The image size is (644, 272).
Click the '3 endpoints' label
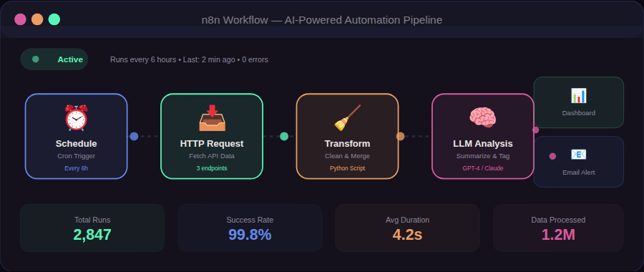click(212, 168)
